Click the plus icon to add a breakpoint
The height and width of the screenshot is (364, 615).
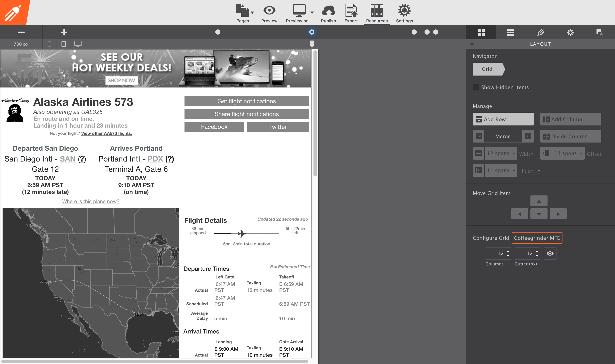pyautogui.click(x=64, y=32)
